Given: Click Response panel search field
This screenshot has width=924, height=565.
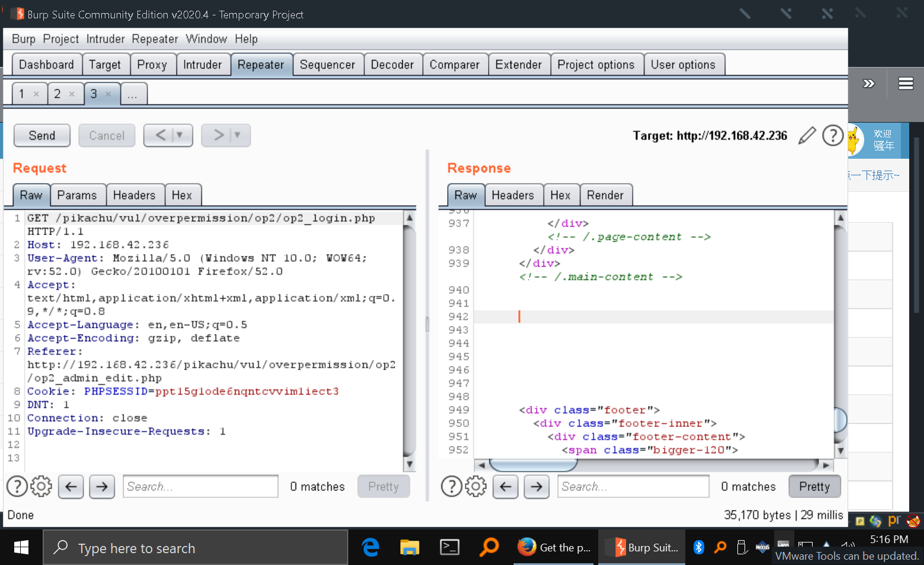Looking at the screenshot, I should [x=633, y=487].
